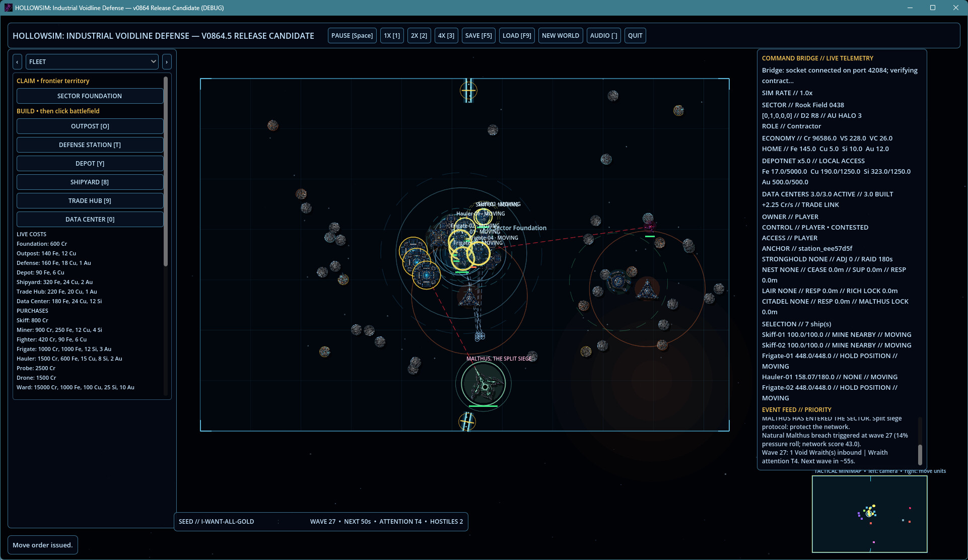This screenshot has height=560, width=968.
Task: Go to previous panel with left arrow
Action: coord(17,61)
